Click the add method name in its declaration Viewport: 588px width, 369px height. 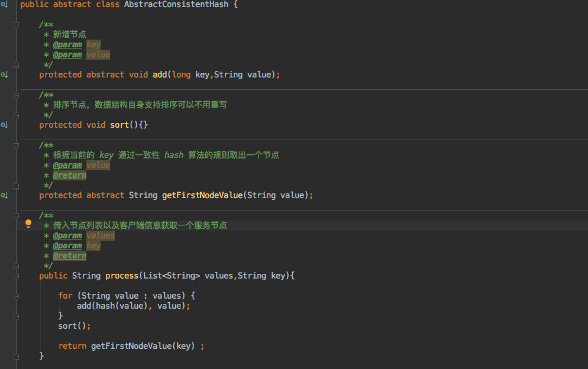point(160,75)
